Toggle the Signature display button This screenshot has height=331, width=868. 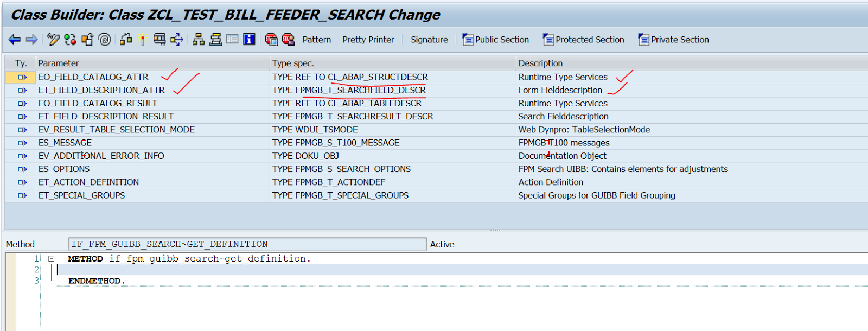(429, 40)
